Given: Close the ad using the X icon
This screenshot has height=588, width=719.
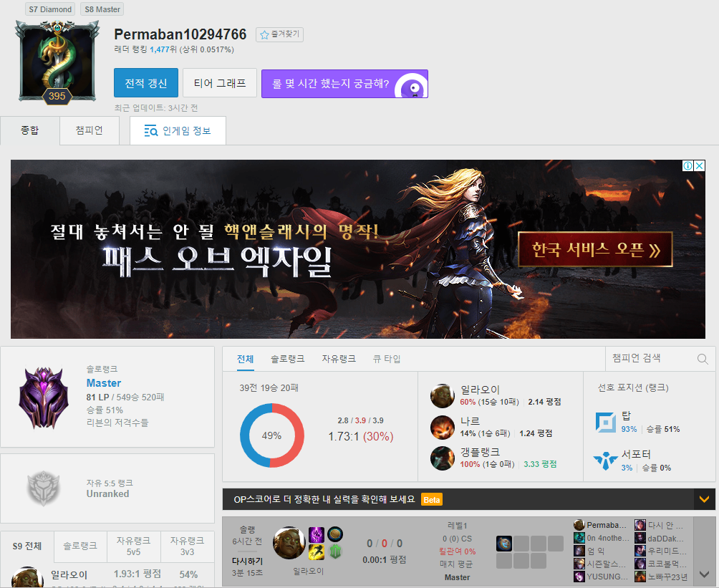Looking at the screenshot, I should (x=699, y=166).
